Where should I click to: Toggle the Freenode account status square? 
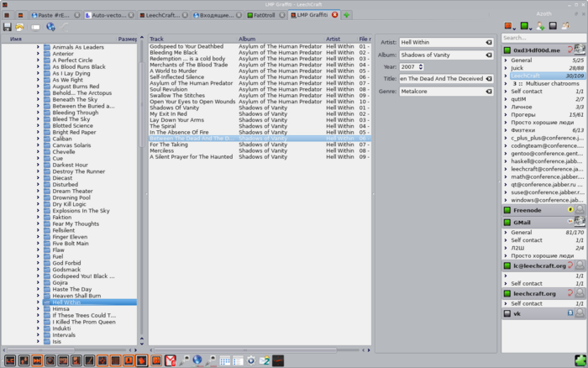pyautogui.click(x=507, y=210)
